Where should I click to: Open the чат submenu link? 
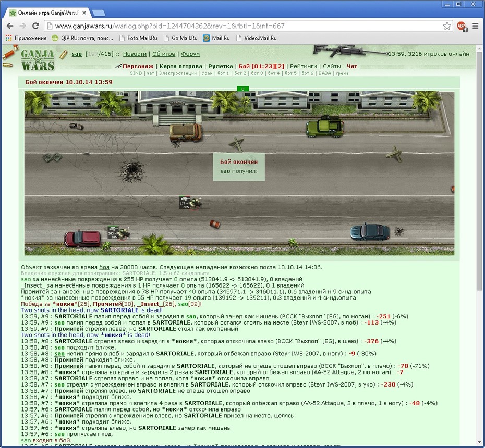click(150, 73)
